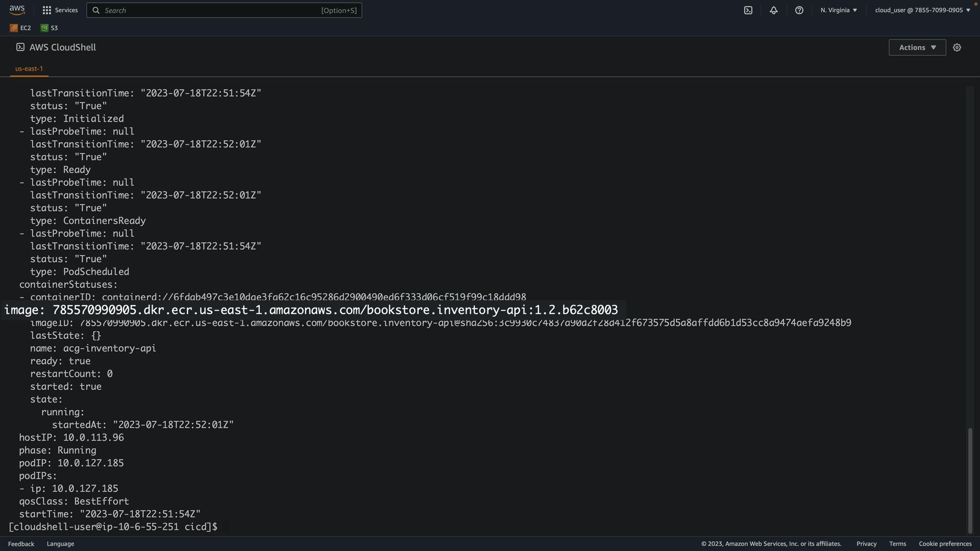
Task: Open the Privacy link
Action: click(866, 544)
